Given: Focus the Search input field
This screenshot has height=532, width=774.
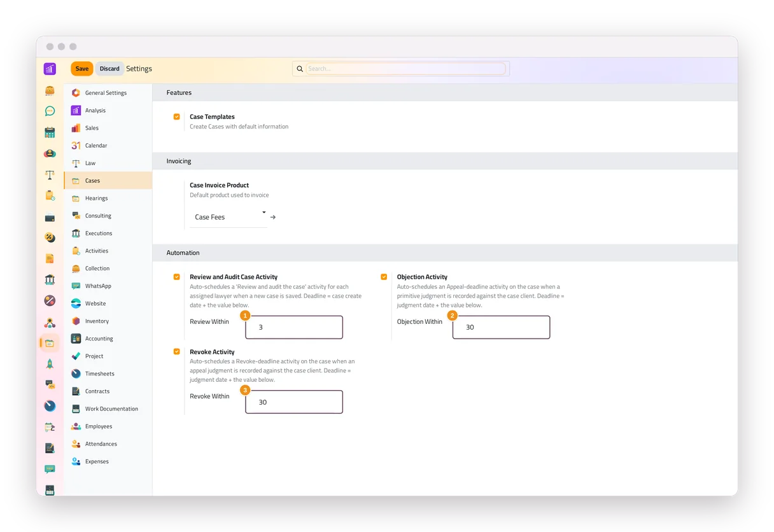Looking at the screenshot, I should coord(406,69).
